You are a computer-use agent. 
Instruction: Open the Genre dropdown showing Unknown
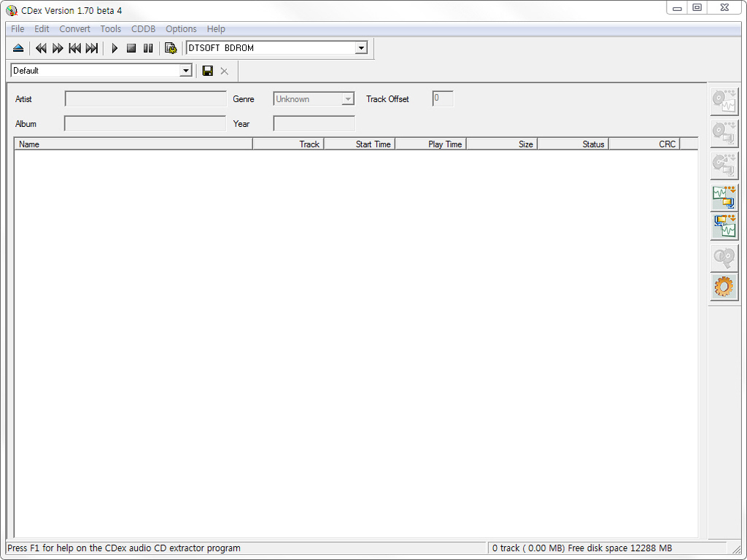(314, 99)
